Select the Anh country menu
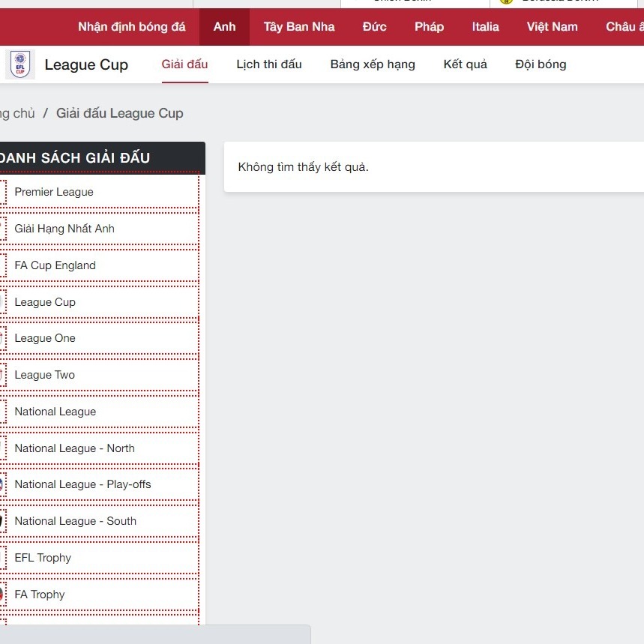 click(x=224, y=27)
